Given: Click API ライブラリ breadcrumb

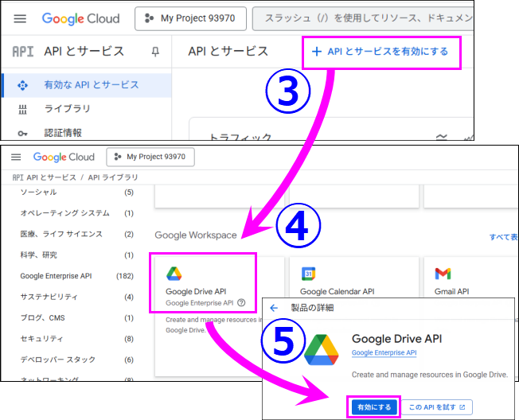Looking at the screenshot, I should (113, 177).
